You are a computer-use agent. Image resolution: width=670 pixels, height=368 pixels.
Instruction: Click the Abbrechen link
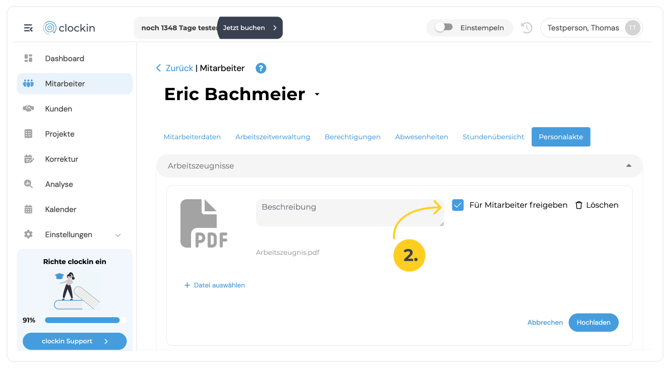click(545, 322)
